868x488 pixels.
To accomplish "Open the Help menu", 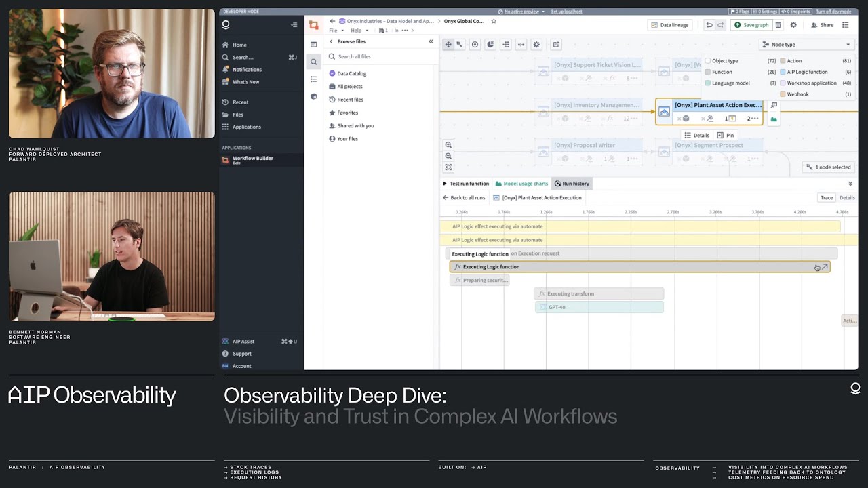I will [x=359, y=30].
